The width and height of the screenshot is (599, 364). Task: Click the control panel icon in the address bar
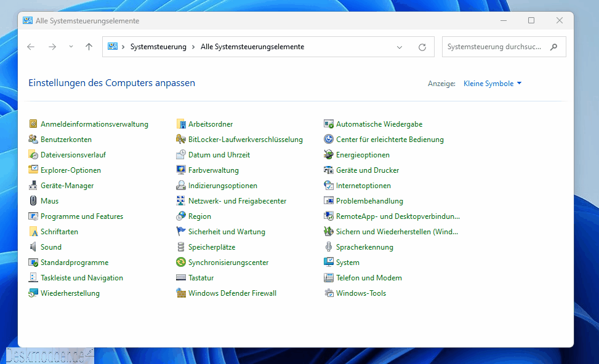[112, 47]
